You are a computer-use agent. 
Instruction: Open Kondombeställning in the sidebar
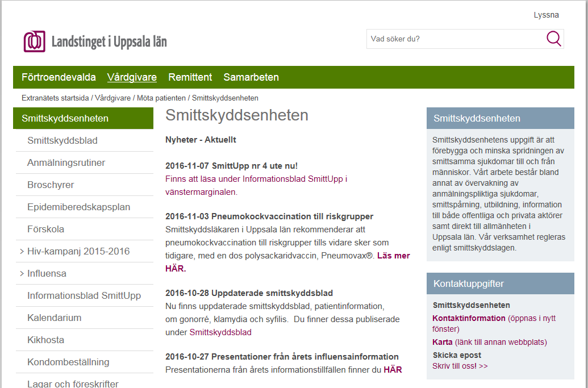click(68, 362)
